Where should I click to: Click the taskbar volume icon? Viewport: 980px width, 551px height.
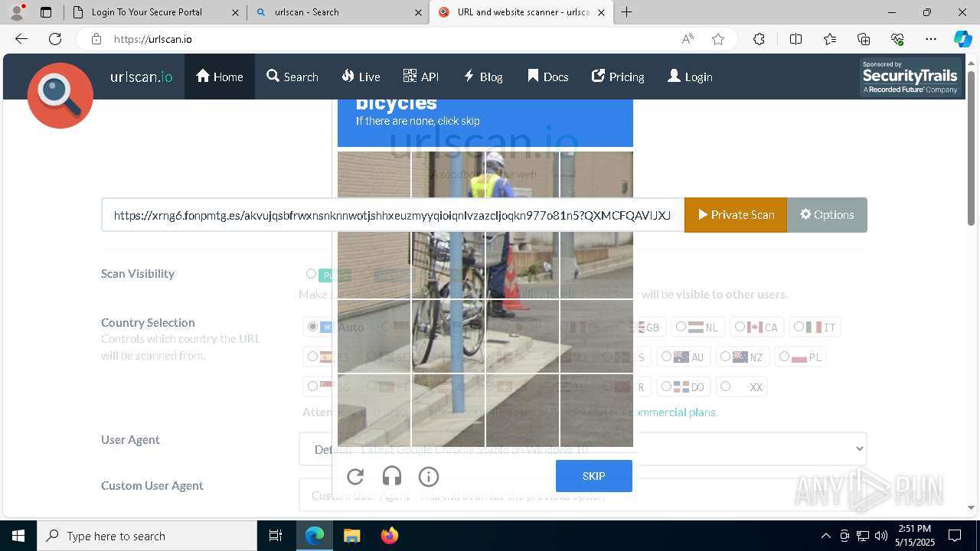coord(881,536)
